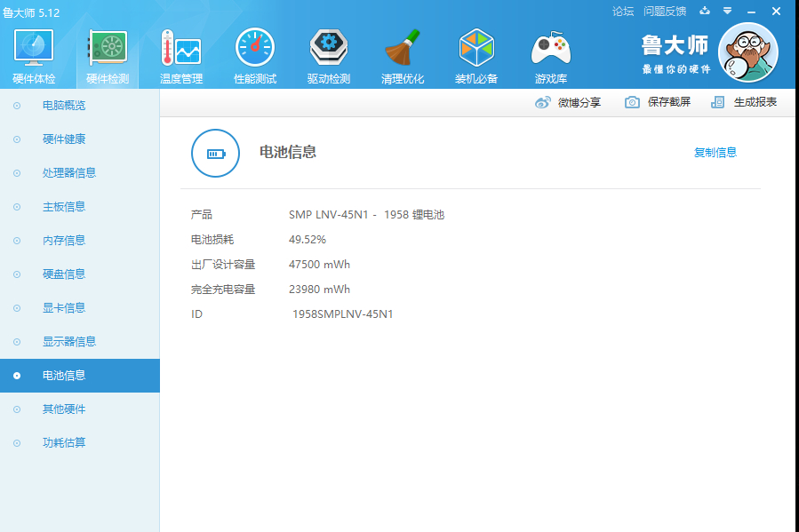This screenshot has width=799, height=532.
Task: Go to 硬件健康 in sidebar
Action: click(79, 139)
